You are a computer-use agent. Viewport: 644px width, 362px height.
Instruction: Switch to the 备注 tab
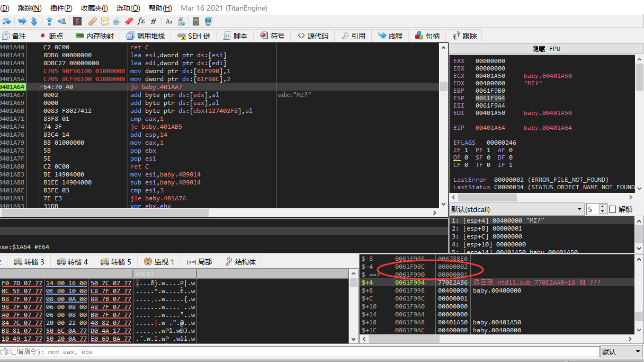14,36
